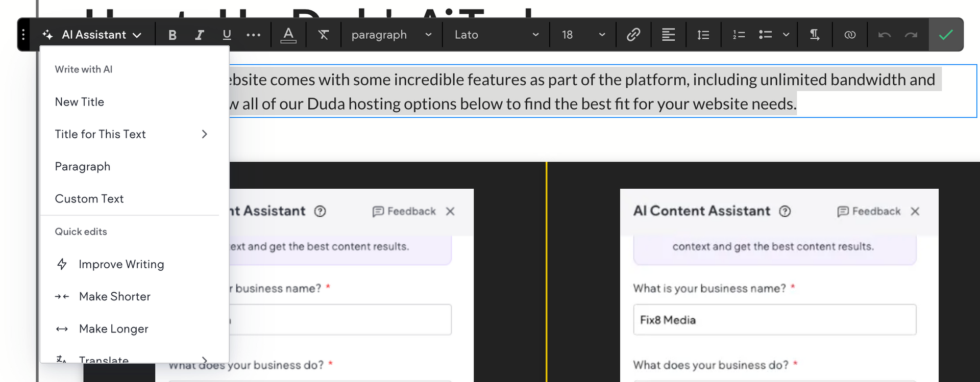This screenshot has height=382, width=980.
Task: Click the business name field with Fix8 Media
Action: tap(775, 320)
